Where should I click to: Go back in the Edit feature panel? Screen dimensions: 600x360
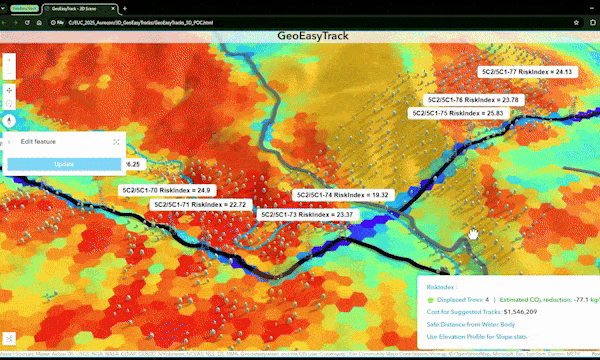[9, 142]
